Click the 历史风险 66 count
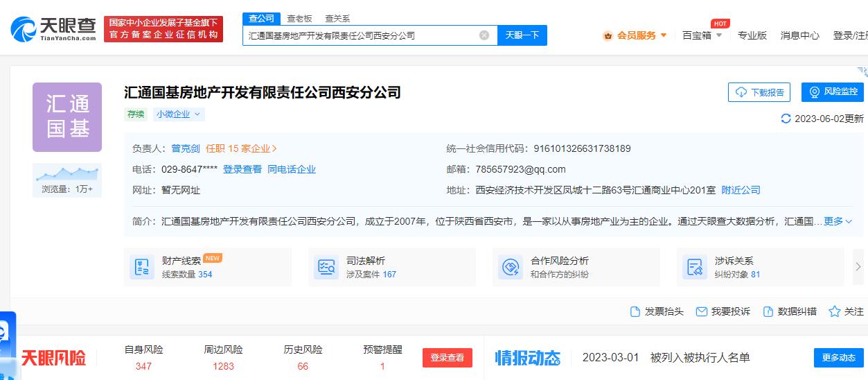 [x=303, y=366]
